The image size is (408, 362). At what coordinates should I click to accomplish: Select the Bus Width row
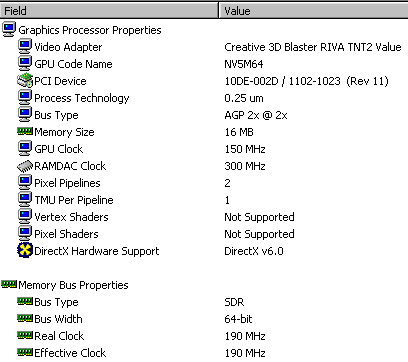(x=204, y=319)
